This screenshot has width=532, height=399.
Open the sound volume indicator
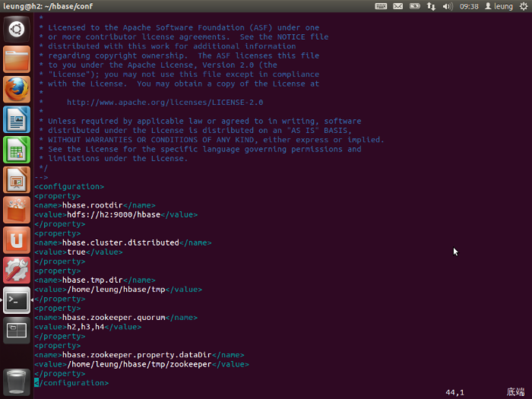tap(448, 6)
